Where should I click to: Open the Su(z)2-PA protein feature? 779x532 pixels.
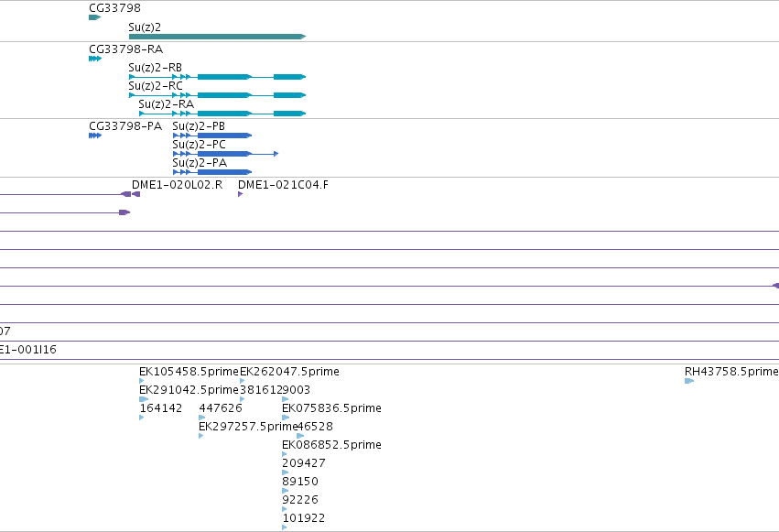(x=212, y=172)
